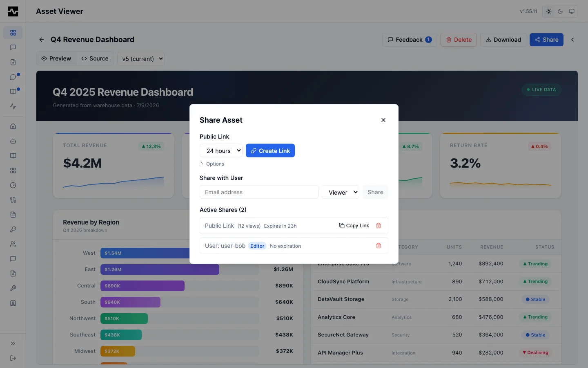
Task: Click the v1.55.11 version label
Action: pyautogui.click(x=528, y=11)
